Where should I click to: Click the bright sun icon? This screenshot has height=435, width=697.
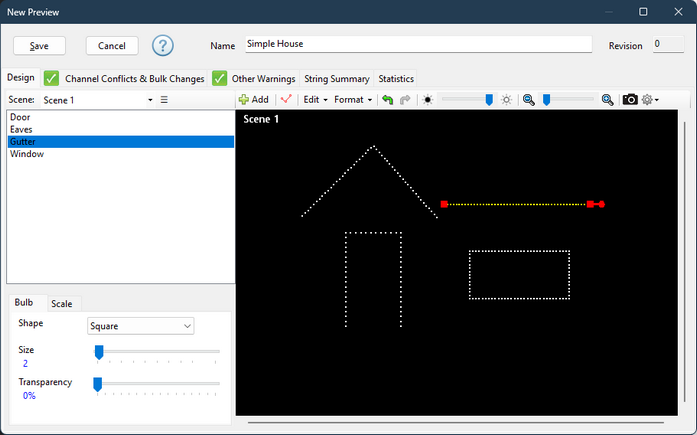[506, 100]
